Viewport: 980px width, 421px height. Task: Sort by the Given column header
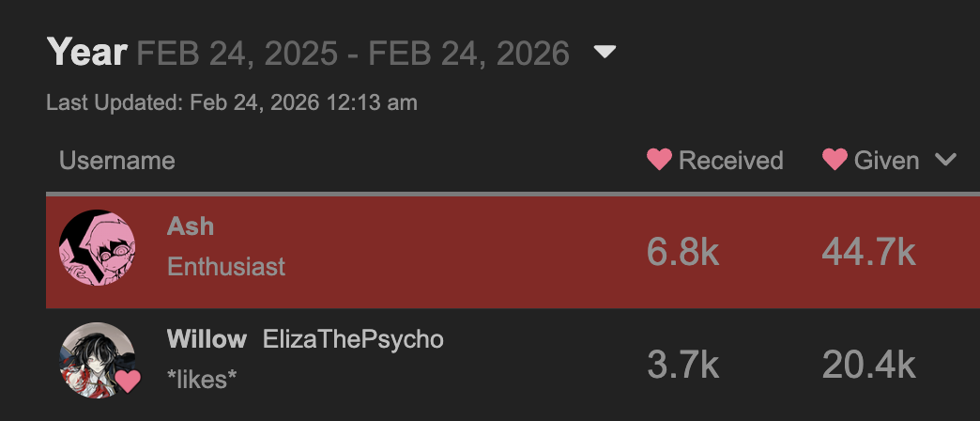coord(886,161)
